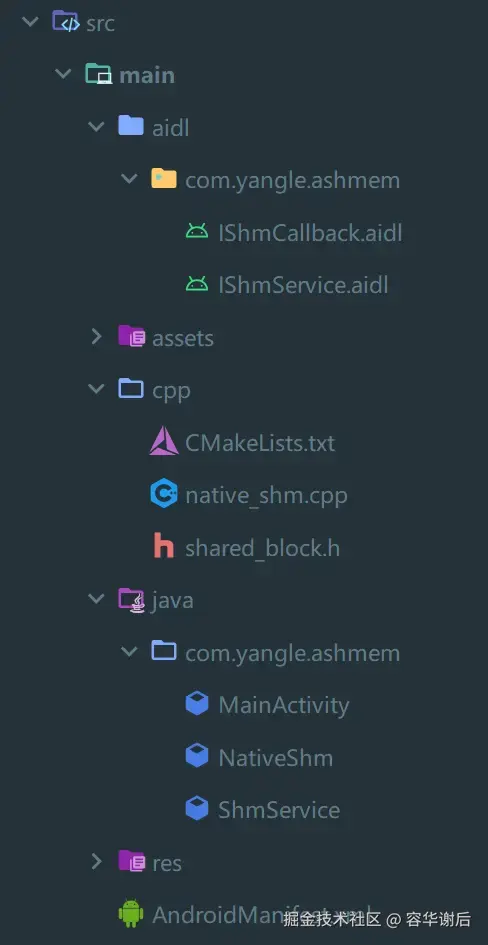Click the header file icon for shared_block.h
This screenshot has height=945, width=488.
coord(164,548)
